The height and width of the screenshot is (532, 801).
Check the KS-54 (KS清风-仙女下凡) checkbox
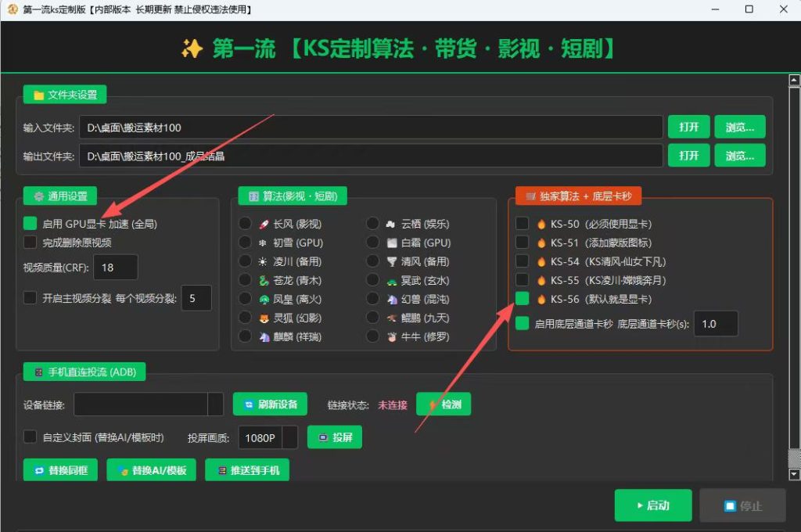click(522, 261)
